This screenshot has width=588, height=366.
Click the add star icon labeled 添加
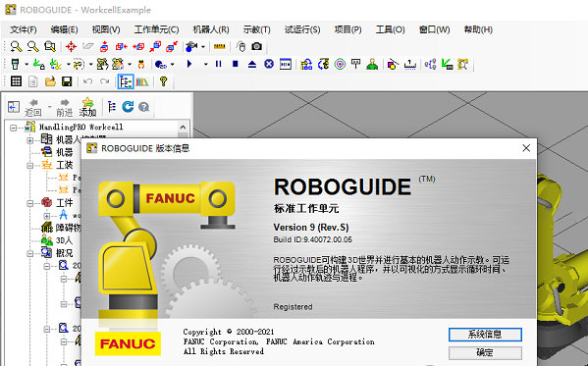[87, 107]
